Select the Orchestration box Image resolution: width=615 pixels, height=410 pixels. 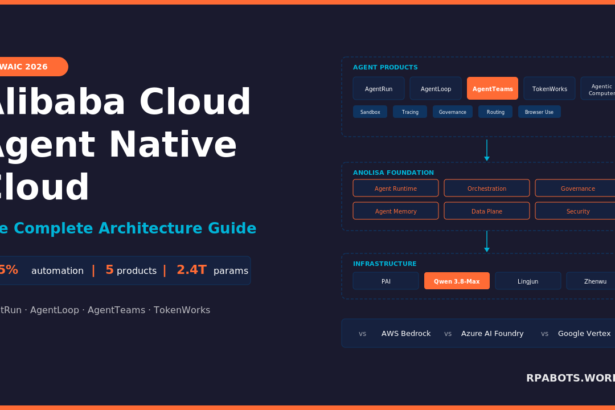point(487,188)
